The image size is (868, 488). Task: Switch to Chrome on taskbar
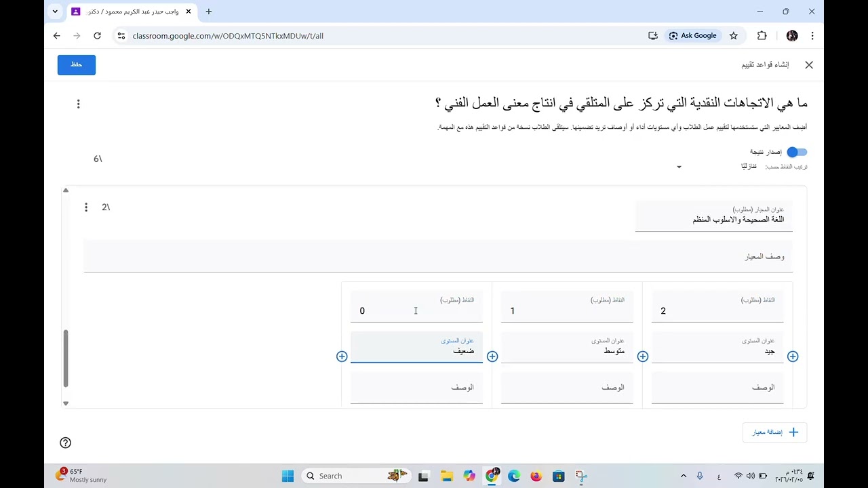coord(492,476)
